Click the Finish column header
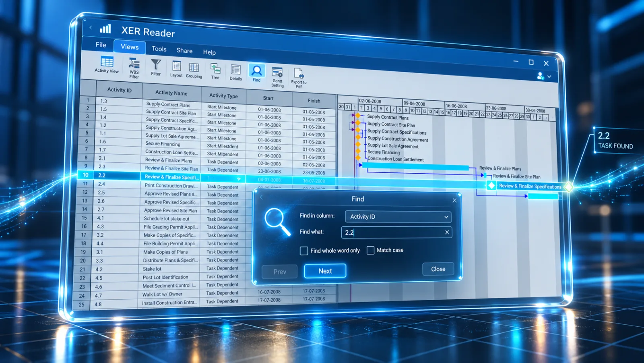The image size is (644, 363). coord(314,101)
